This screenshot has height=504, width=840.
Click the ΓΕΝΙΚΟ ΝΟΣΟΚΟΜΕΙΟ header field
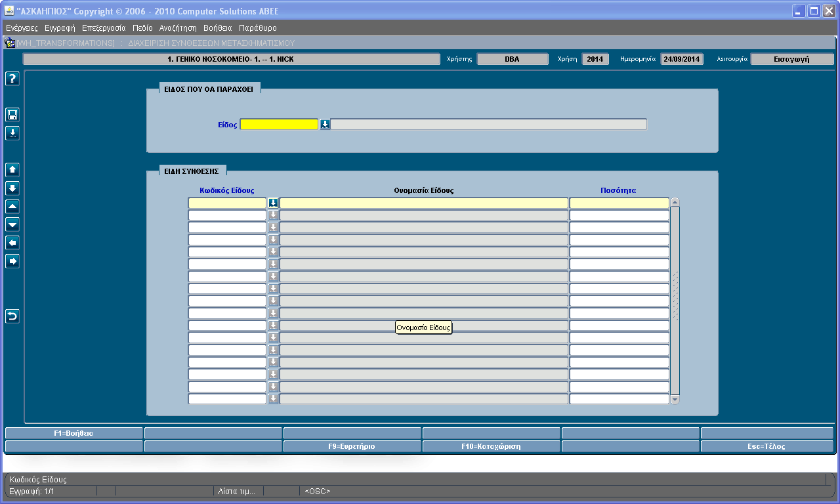[232, 59]
